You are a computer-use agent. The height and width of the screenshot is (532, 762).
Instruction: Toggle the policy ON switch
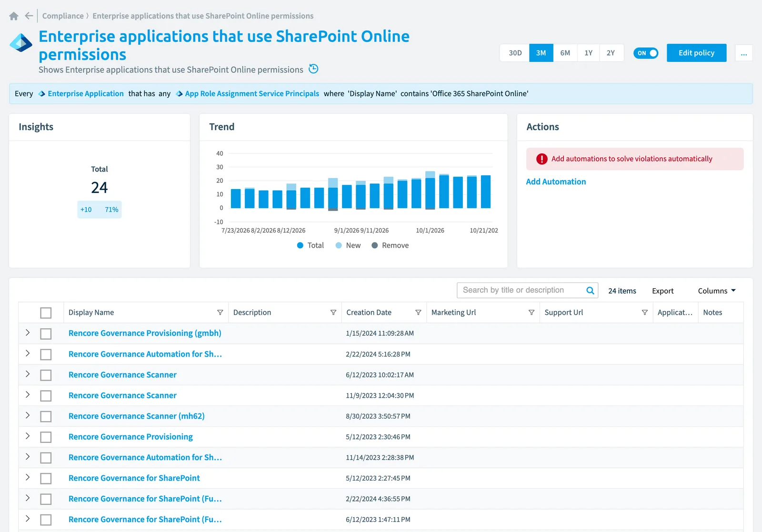(646, 53)
